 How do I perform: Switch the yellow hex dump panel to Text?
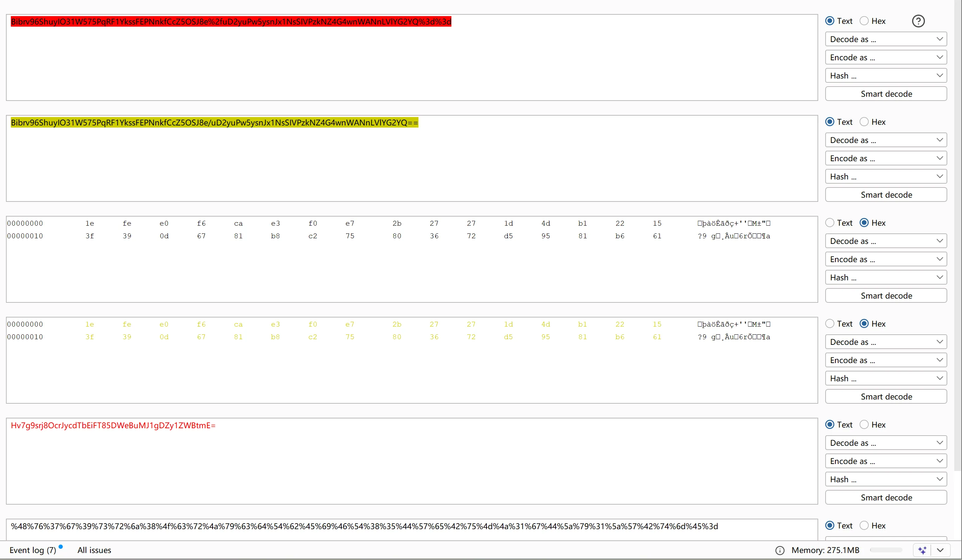(839, 323)
